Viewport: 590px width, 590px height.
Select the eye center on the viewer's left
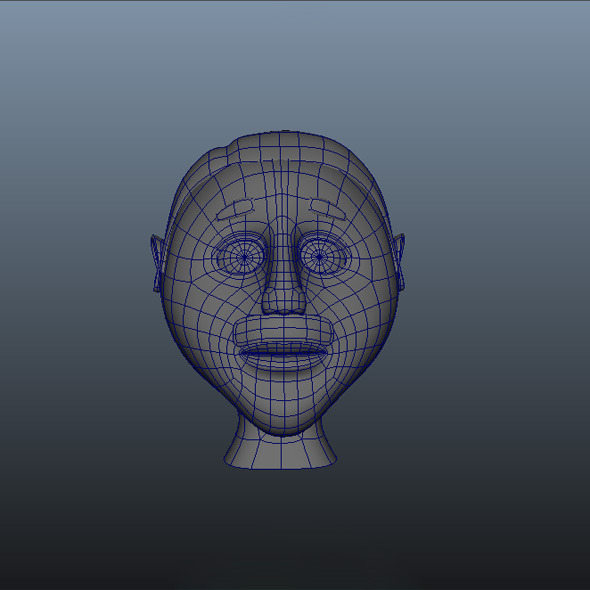[245, 257]
